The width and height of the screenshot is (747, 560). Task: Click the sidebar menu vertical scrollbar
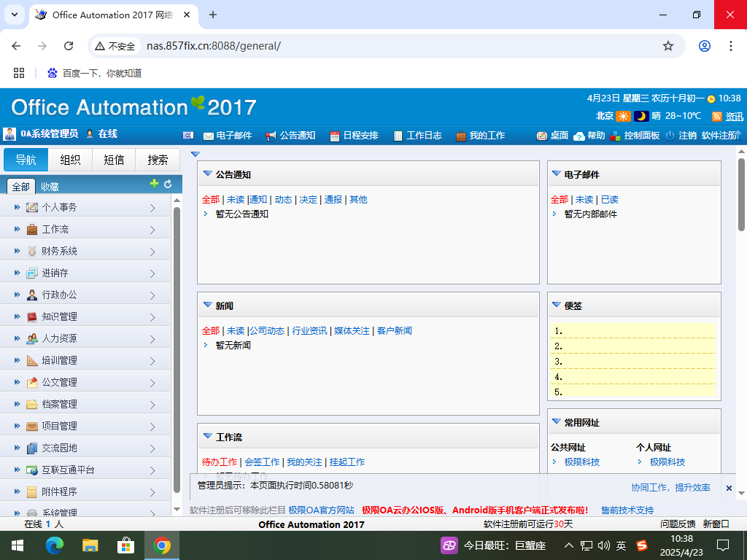coord(177,350)
